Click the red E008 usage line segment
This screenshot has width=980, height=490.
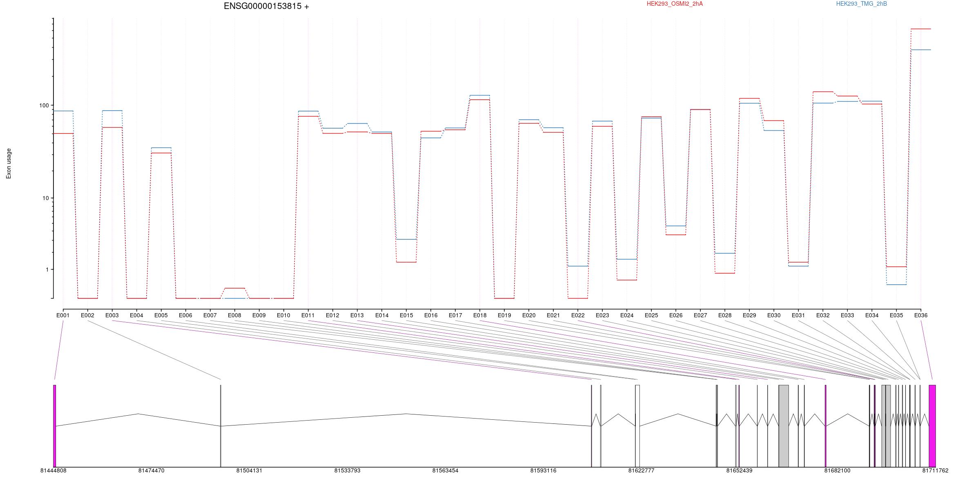click(x=234, y=288)
